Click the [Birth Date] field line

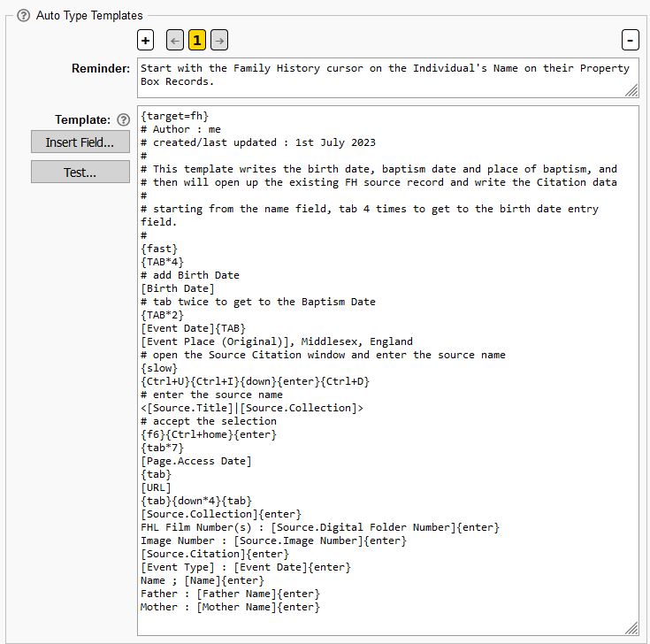[178, 288]
